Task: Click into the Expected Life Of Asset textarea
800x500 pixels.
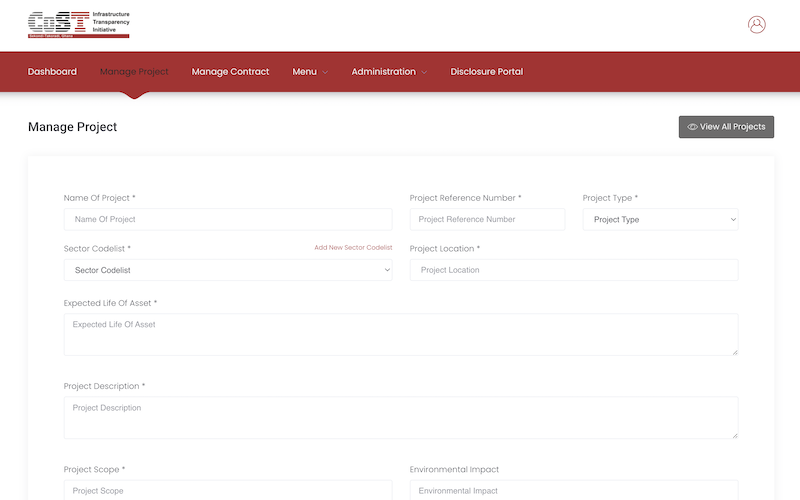Action: pos(400,335)
